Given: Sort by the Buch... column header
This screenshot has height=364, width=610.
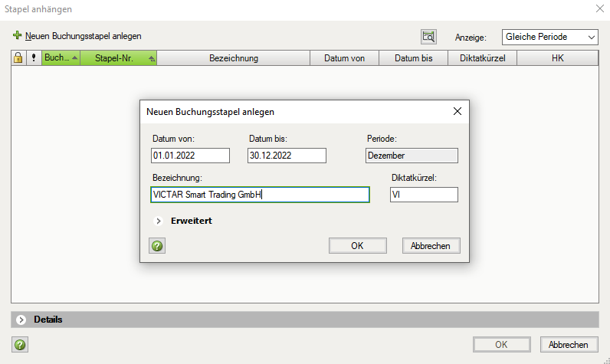Looking at the screenshot, I should [x=61, y=58].
